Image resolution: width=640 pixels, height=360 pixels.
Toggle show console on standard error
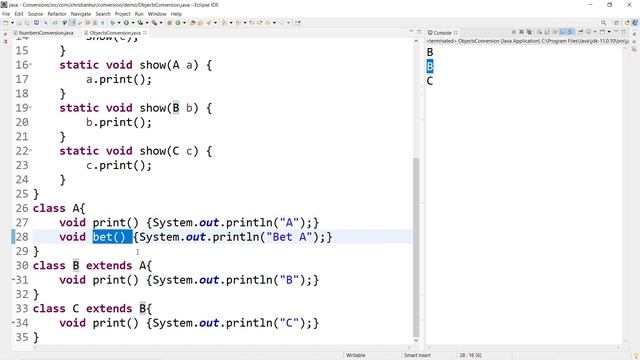click(x=570, y=32)
